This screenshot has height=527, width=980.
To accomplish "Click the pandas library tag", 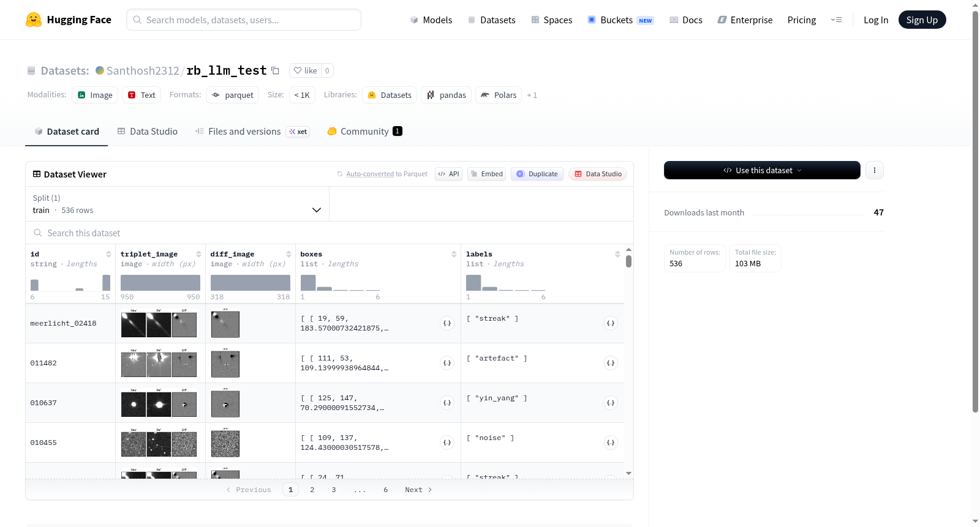I will click(447, 95).
